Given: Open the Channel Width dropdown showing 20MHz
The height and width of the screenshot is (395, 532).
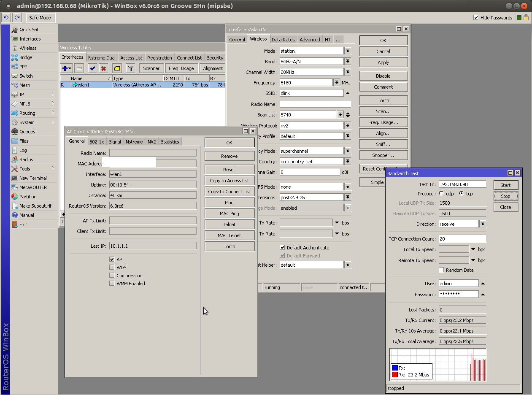Looking at the screenshot, I should pos(348,72).
